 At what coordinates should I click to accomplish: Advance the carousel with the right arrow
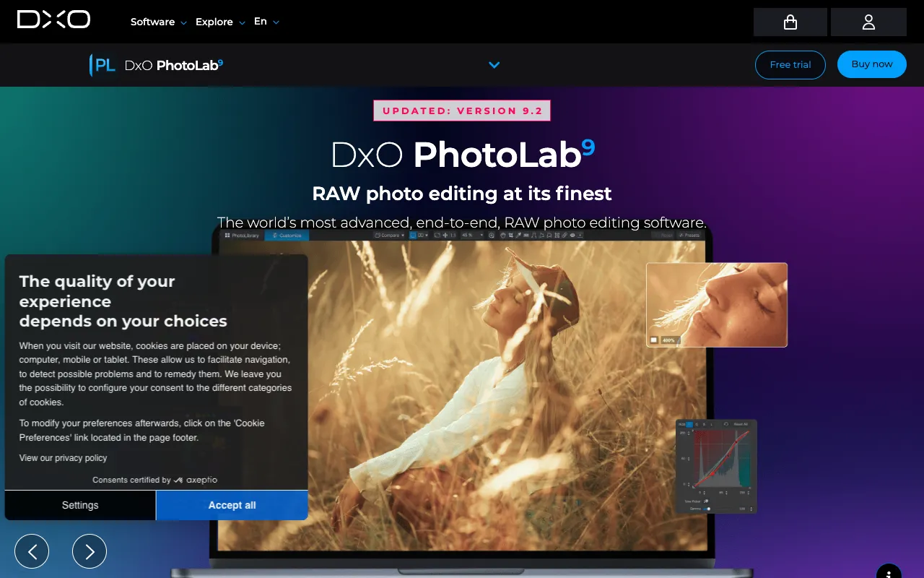click(90, 551)
